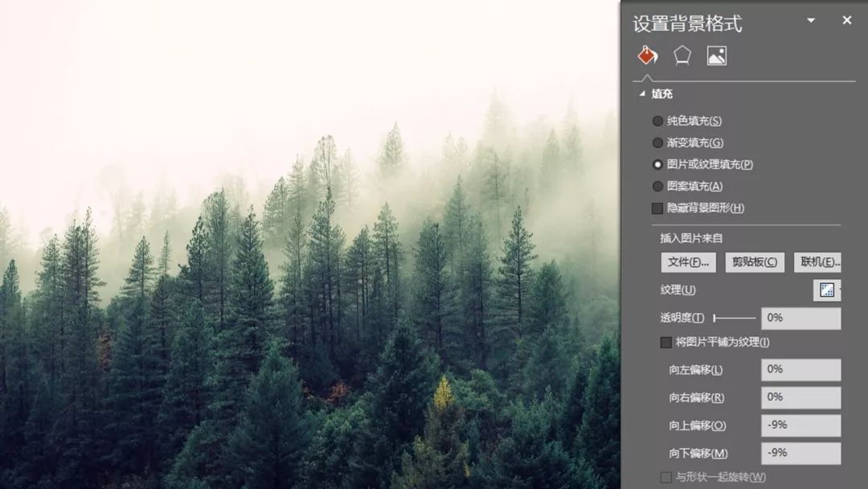Image resolution: width=868 pixels, height=489 pixels.
Task: Collapse the 填充 section
Action: click(x=642, y=93)
